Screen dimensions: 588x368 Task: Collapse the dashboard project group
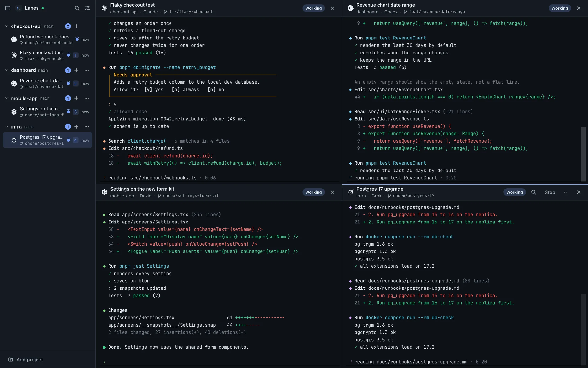click(x=7, y=70)
